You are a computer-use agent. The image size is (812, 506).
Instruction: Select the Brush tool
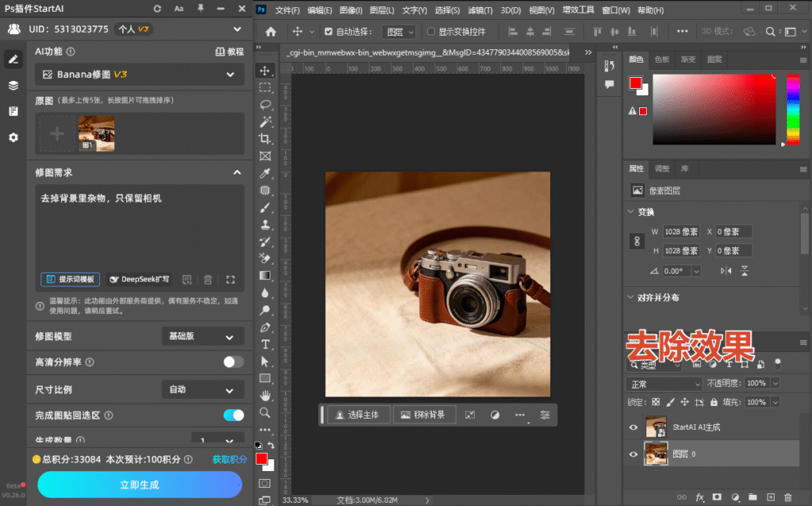pos(265,208)
